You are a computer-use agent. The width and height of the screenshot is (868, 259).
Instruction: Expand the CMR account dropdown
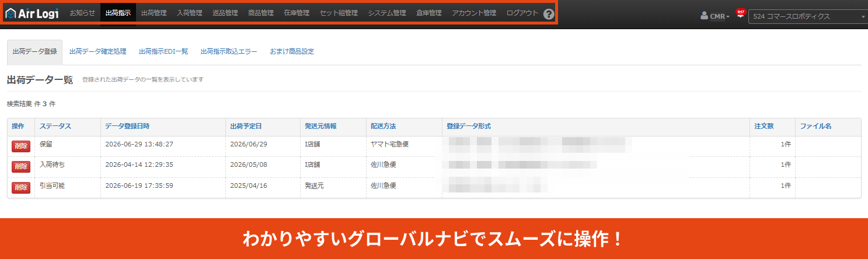720,16
